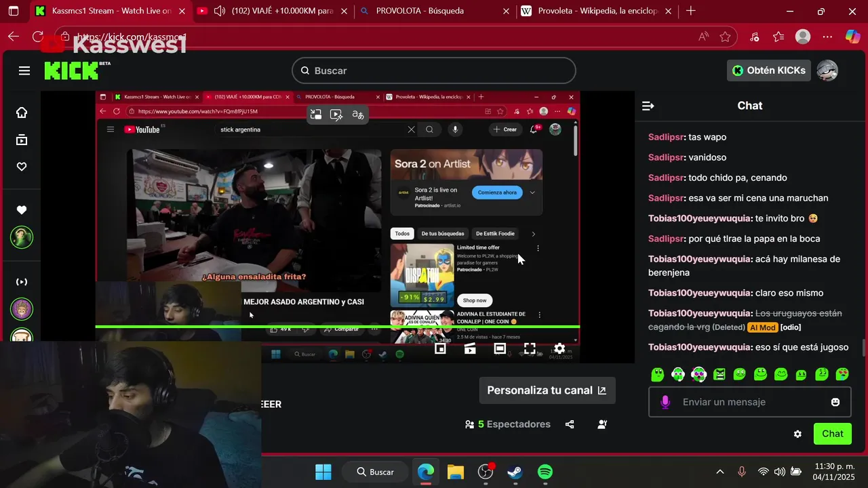
Task: Switch to Kassmcs1 Stream tab
Action: pyautogui.click(x=111, y=11)
